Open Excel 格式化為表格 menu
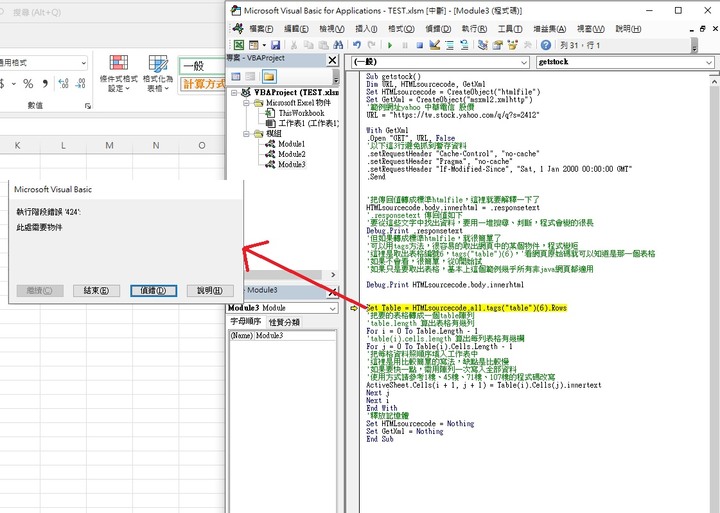The image size is (720, 513). coord(158,73)
